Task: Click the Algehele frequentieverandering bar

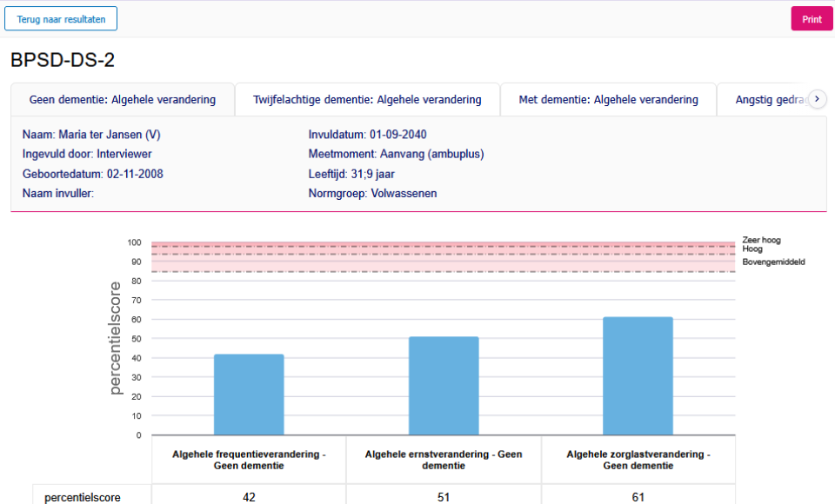Action: [x=249, y=395]
